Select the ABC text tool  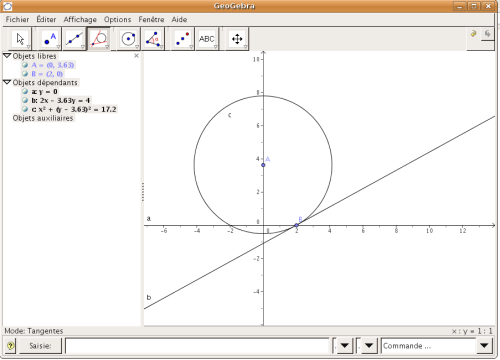click(207, 39)
